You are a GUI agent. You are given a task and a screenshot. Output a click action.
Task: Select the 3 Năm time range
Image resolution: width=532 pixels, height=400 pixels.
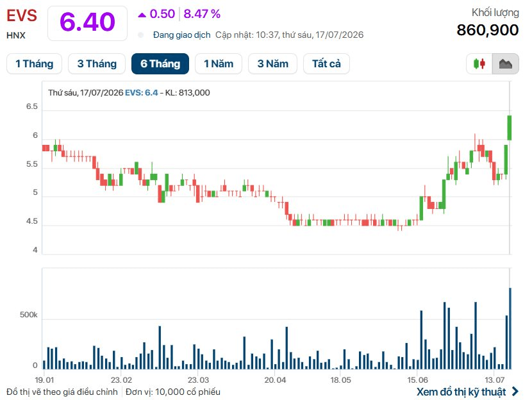coord(273,64)
